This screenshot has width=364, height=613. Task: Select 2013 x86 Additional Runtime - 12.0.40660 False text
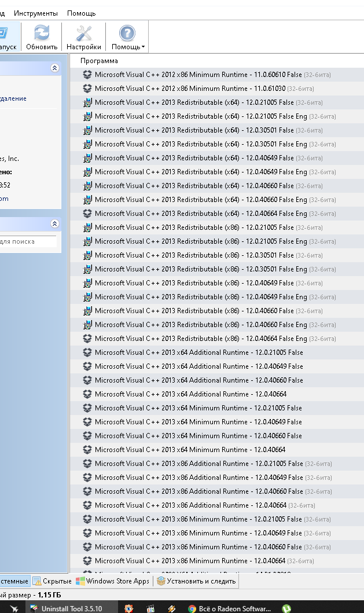[x=199, y=491]
